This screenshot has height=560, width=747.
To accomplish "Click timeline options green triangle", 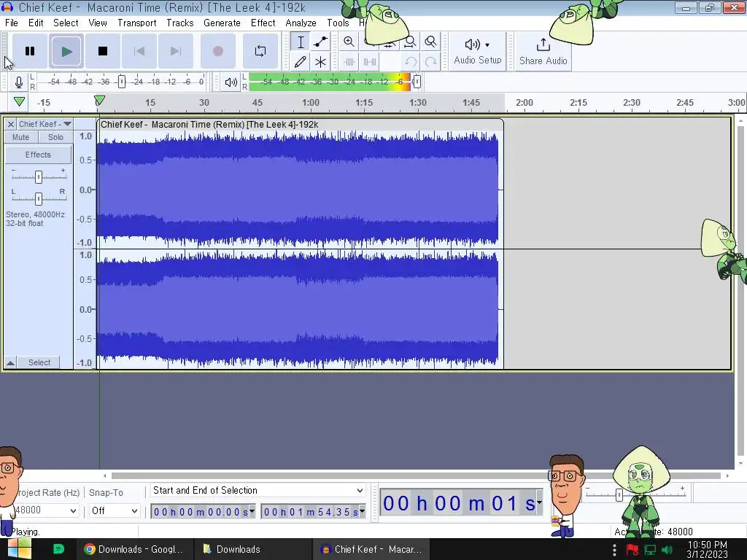I will (x=19, y=101).
